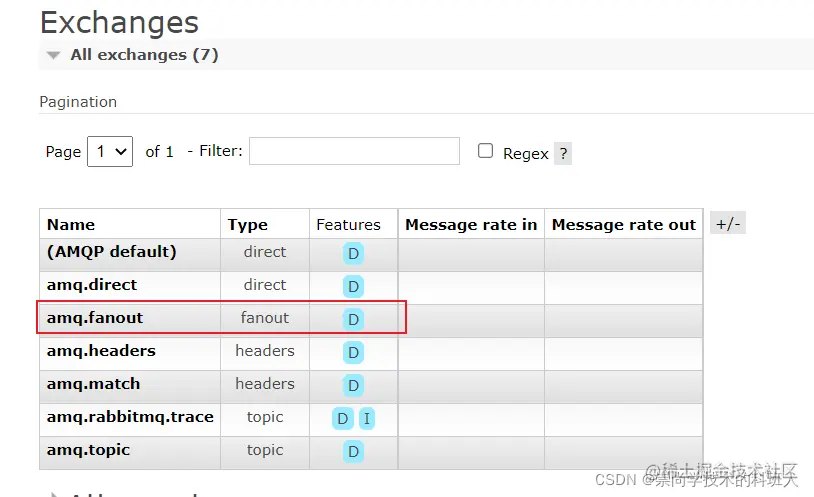The height and width of the screenshot is (497, 814).
Task: Select the topic type of amq.topic
Action: click(265, 450)
